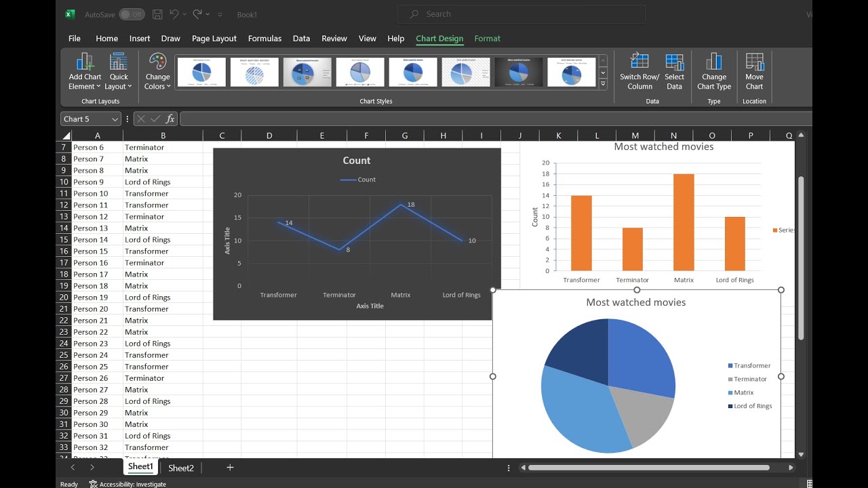The image size is (868, 488).
Task: Expand the Chart Styles gallery More button
Action: [x=603, y=85]
